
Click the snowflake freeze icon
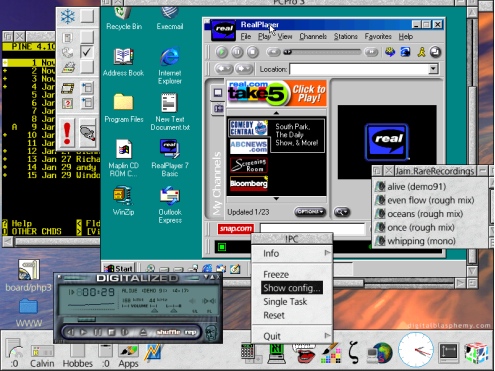click(68, 16)
